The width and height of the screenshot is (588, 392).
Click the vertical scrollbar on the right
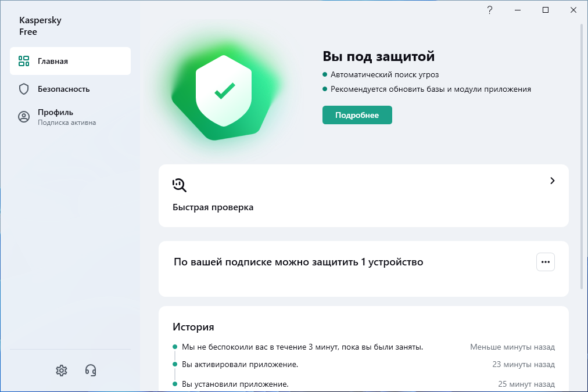pos(582,156)
